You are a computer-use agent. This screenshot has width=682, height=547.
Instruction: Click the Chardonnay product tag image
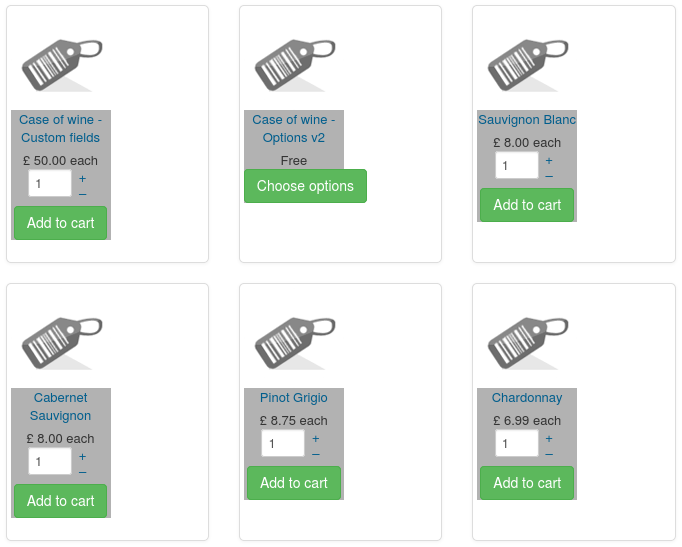[x=527, y=343]
